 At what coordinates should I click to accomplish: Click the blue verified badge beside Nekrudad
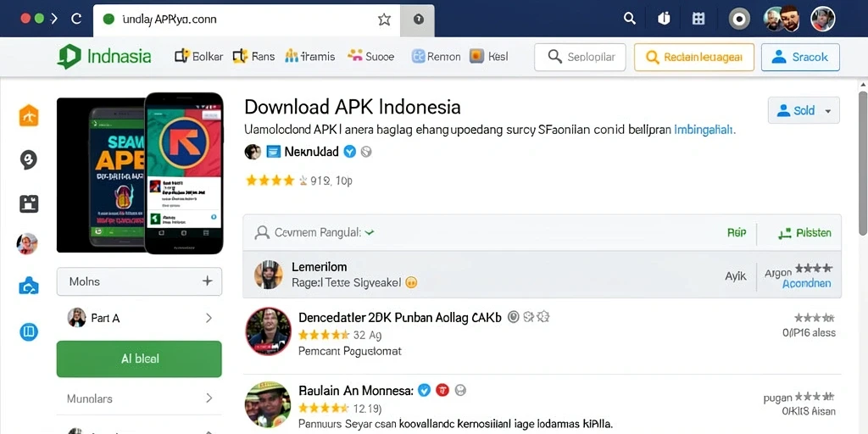349,152
